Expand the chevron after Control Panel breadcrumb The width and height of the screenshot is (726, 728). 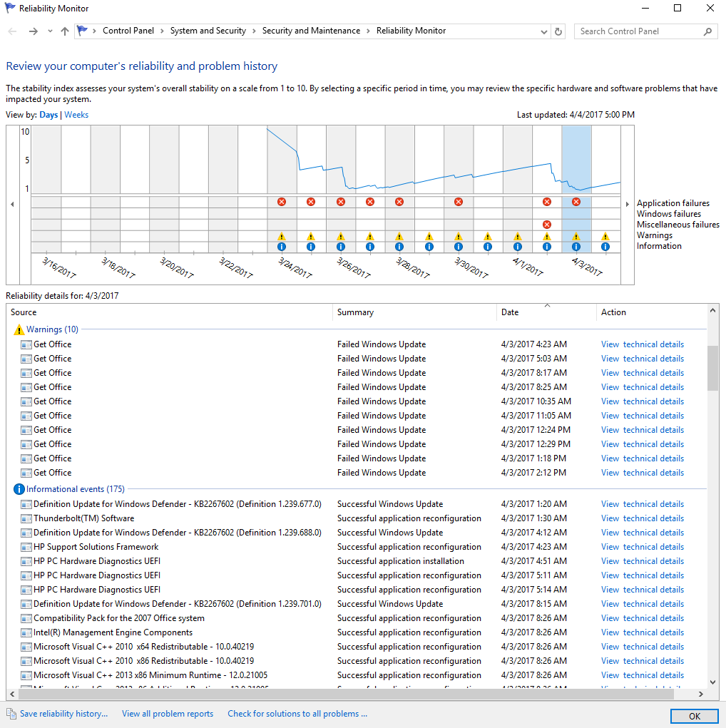162,31
